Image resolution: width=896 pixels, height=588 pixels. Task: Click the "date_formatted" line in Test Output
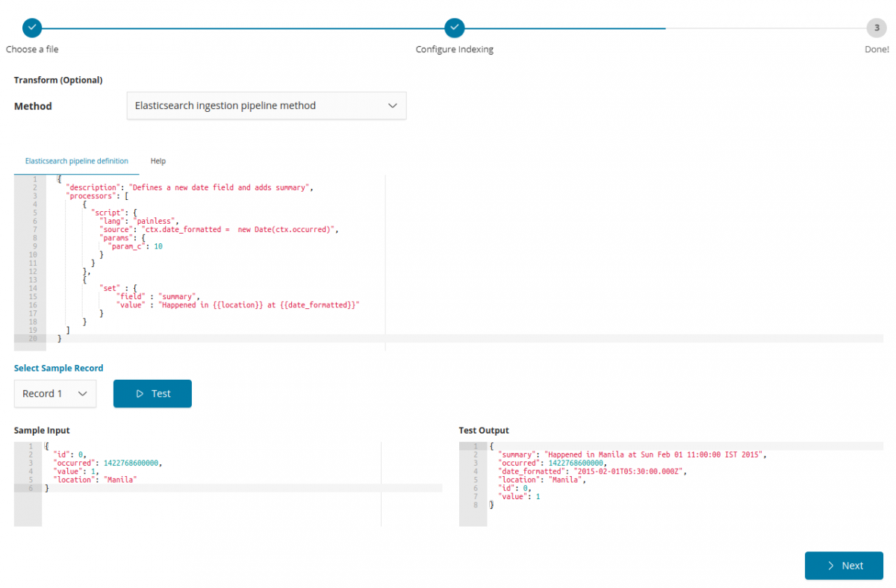(x=592, y=472)
